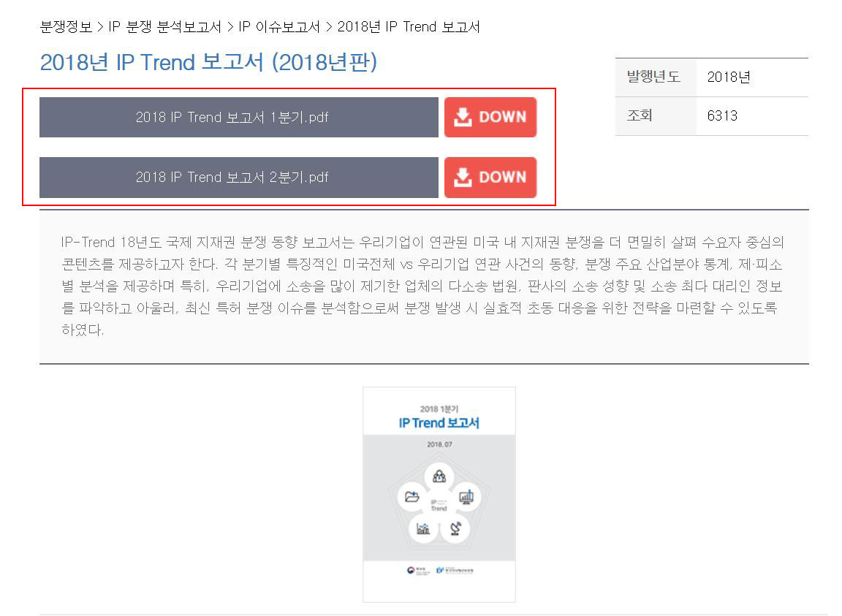Image resolution: width=842 pixels, height=616 pixels.
Task: Click the first DOWN button download icon
Action: 463,117
